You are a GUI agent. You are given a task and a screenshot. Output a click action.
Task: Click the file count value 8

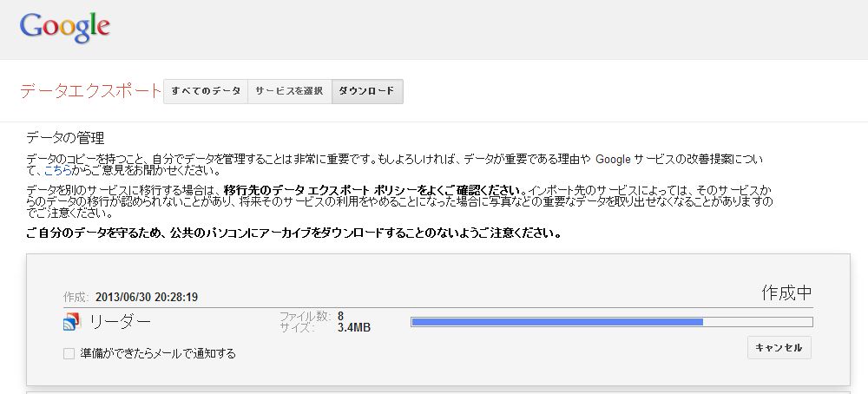coord(340,317)
